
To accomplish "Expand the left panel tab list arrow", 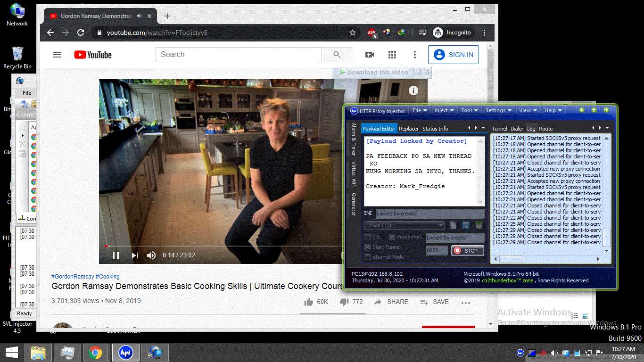I will coord(484,128).
